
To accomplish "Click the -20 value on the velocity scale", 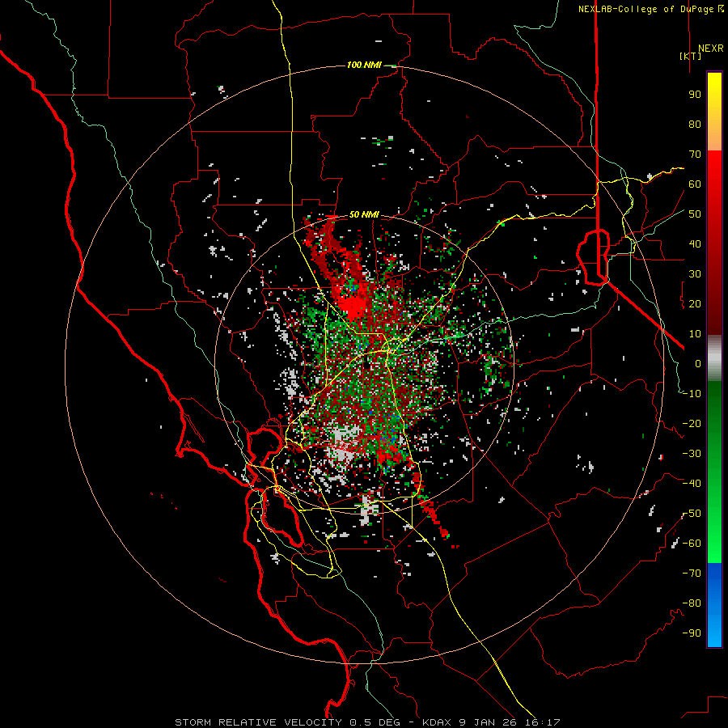I will pyautogui.click(x=692, y=423).
